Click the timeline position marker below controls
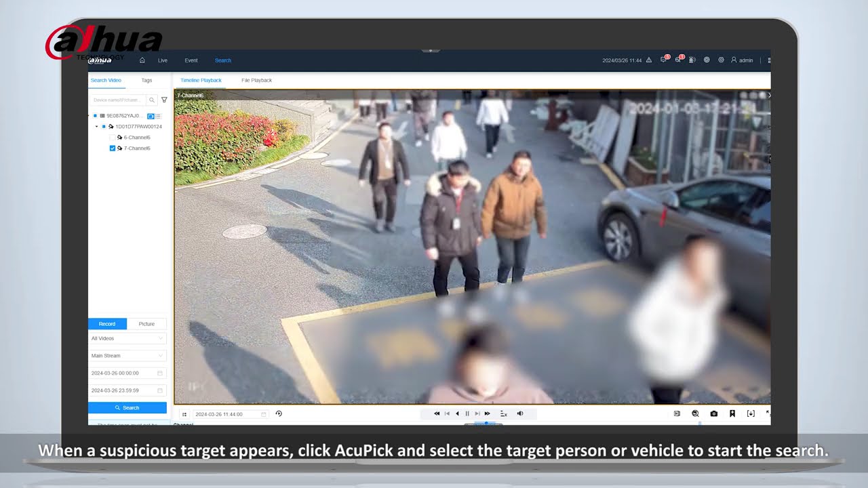 tap(486, 424)
